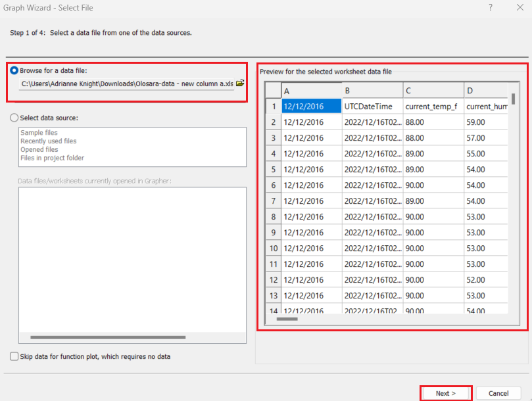Image resolution: width=532 pixels, height=401 pixels.
Task: Click the 'current_temp_f' cell
Action: [433, 106]
